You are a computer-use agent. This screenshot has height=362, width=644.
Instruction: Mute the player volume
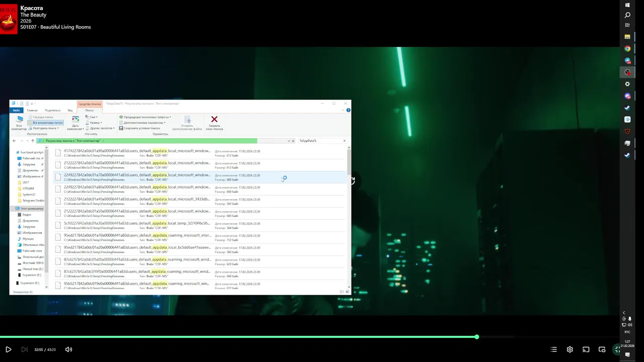coord(68,349)
